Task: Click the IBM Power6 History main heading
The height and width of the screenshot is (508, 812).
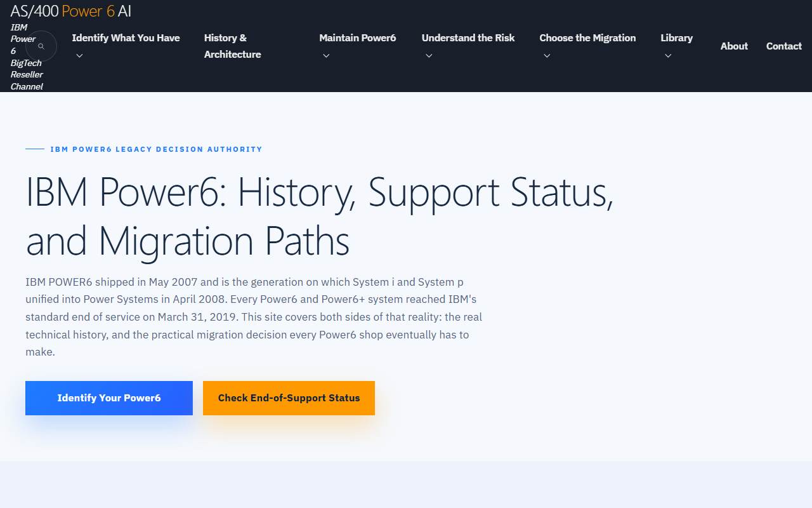Action: 320,217
